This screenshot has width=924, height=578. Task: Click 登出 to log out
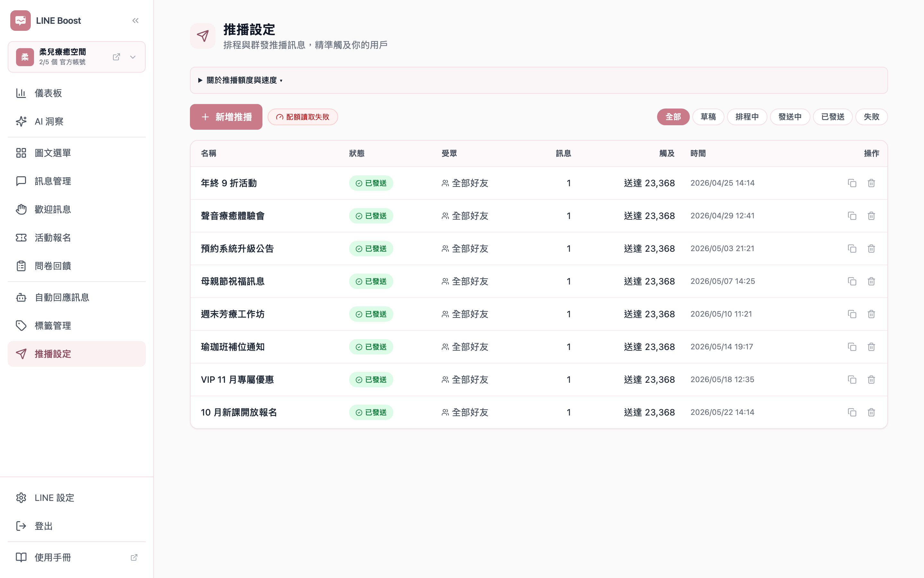pyautogui.click(x=77, y=526)
